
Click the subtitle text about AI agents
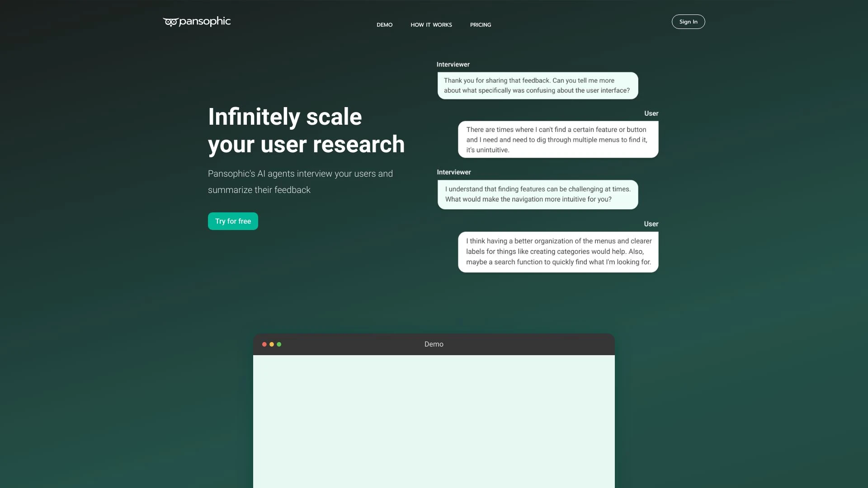point(300,181)
